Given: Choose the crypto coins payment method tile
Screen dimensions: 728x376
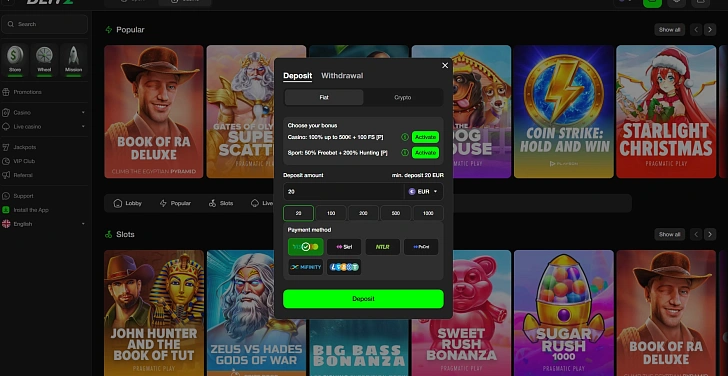Looking at the screenshot, I should (344, 267).
